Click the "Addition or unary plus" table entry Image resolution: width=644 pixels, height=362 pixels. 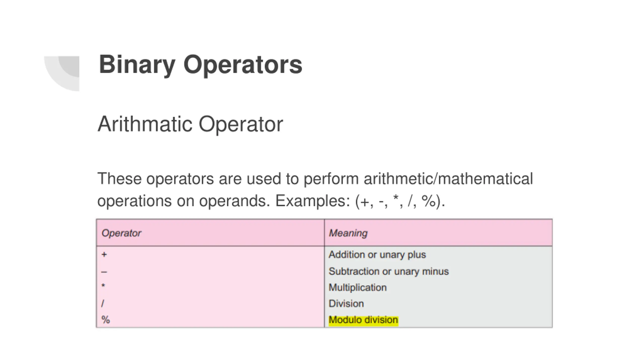[377, 255]
